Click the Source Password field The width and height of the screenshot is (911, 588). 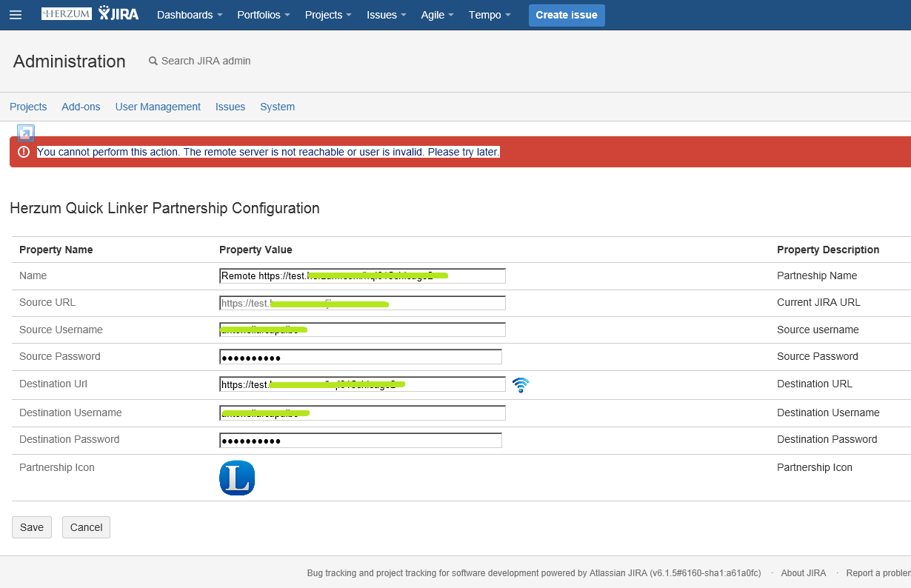pos(361,357)
